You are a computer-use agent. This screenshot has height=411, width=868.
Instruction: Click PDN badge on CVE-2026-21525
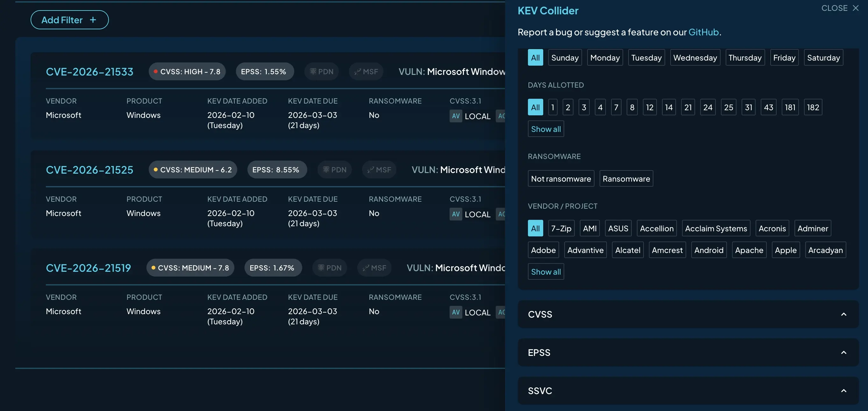[334, 169]
